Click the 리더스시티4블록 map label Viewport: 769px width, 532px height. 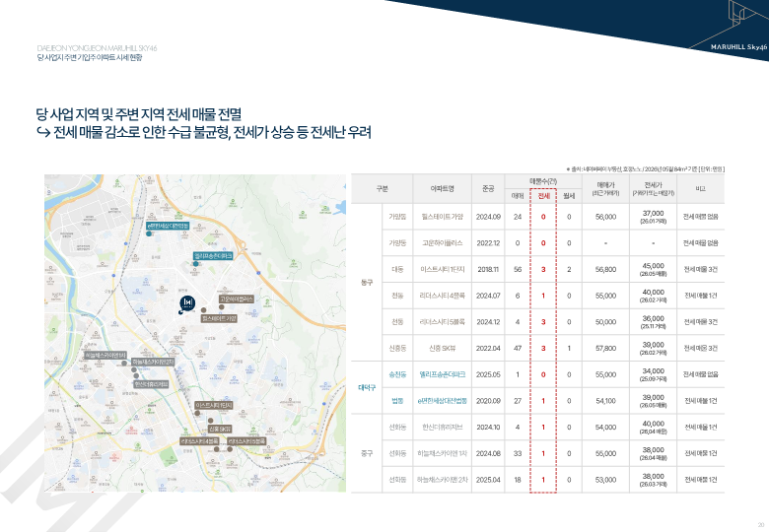(x=199, y=441)
